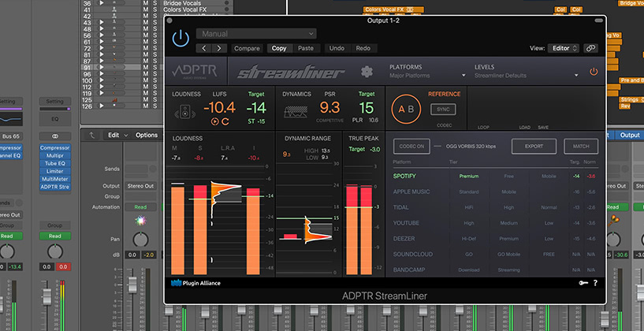Select YouTube Medium tier
Viewport: 644px width, 331px height.
[509, 223]
